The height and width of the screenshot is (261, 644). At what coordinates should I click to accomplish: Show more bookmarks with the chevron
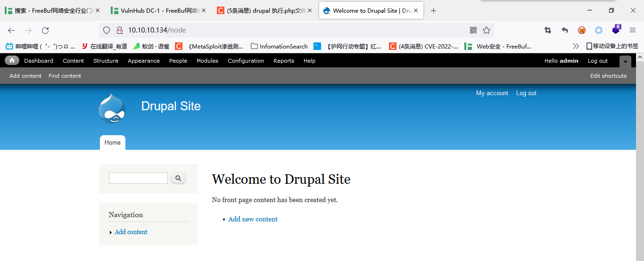(x=576, y=46)
